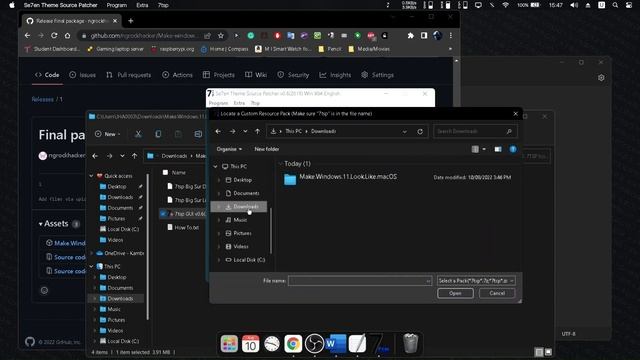Click the Wi-Fi icon in menu bar
This screenshot has height=360, width=640.
coord(505,5)
